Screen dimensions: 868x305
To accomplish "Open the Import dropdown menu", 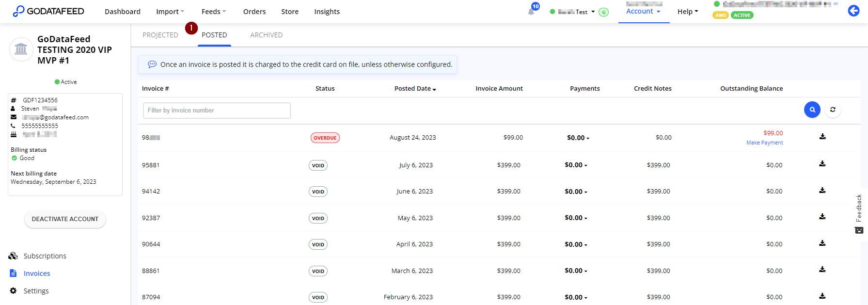I will 170,12.
